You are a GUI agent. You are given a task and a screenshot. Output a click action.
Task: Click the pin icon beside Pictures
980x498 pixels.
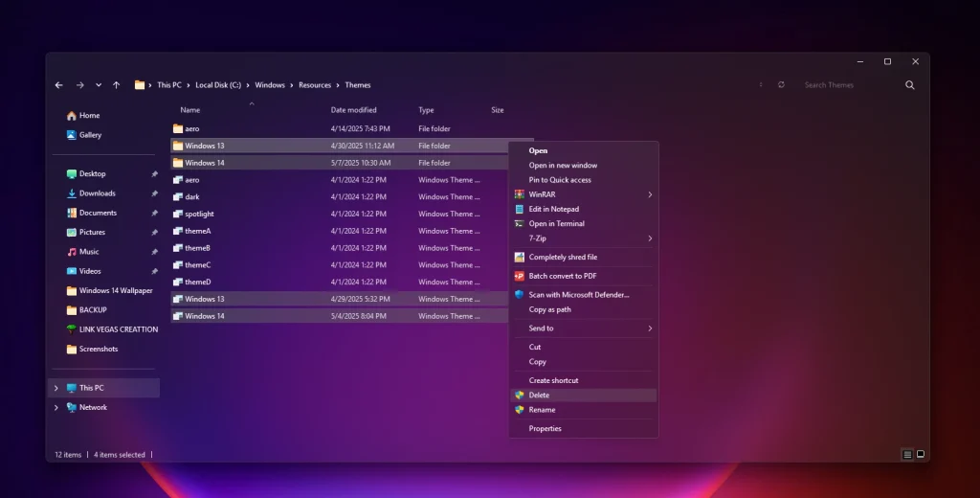(154, 232)
